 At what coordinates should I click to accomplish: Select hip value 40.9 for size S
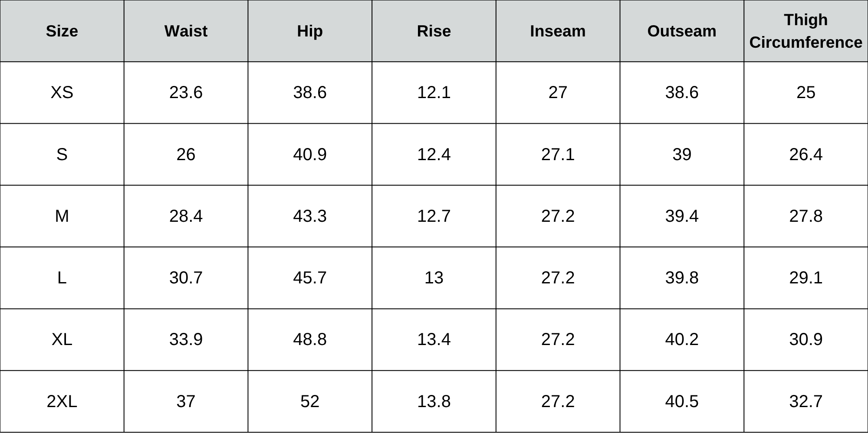click(x=310, y=155)
